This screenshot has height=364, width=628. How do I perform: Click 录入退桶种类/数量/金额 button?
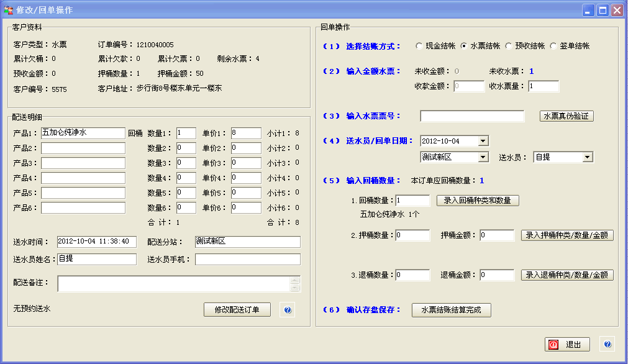pyautogui.click(x=567, y=275)
